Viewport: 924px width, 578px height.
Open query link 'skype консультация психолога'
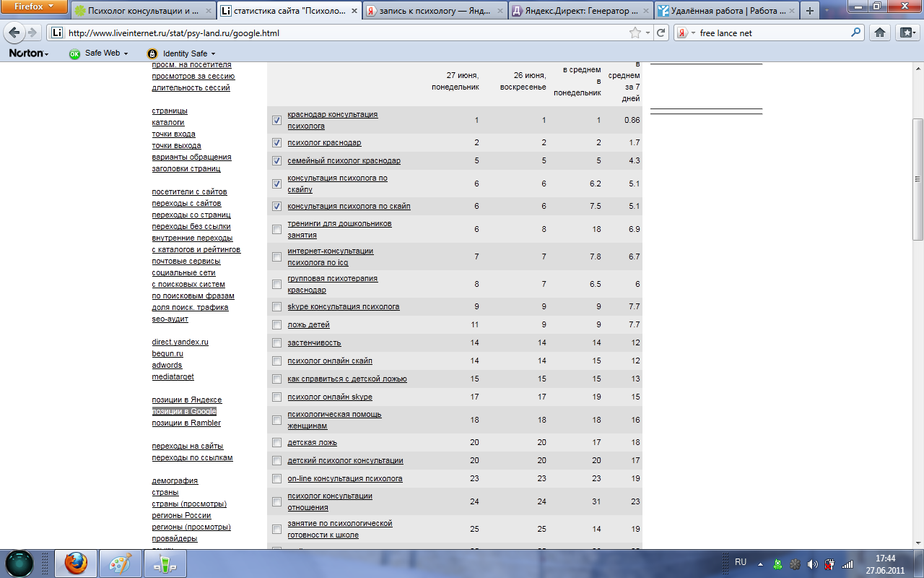(344, 307)
